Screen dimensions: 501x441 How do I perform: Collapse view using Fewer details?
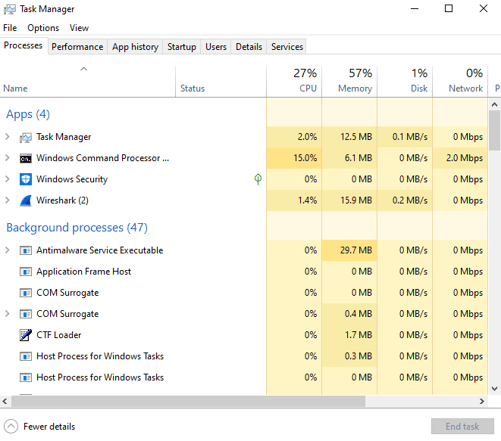[40, 426]
